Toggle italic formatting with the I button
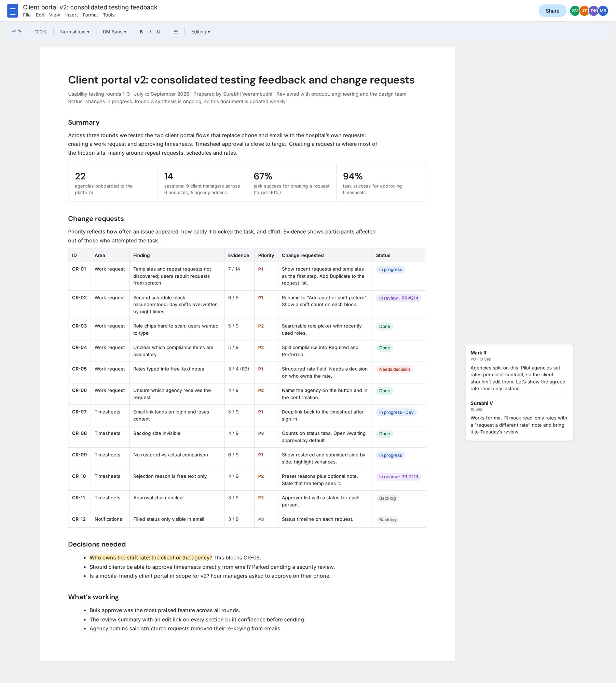The image size is (616, 683). click(150, 32)
